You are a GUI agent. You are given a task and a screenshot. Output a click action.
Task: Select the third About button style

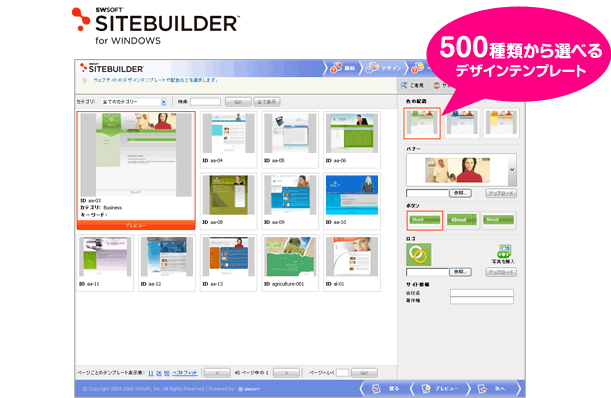[x=499, y=220]
